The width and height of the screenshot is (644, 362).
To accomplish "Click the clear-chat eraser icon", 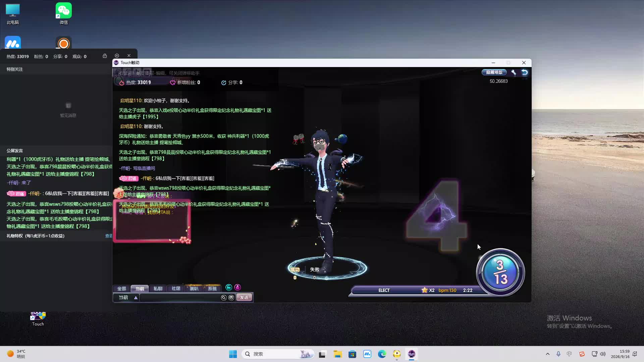I will click(x=224, y=298).
